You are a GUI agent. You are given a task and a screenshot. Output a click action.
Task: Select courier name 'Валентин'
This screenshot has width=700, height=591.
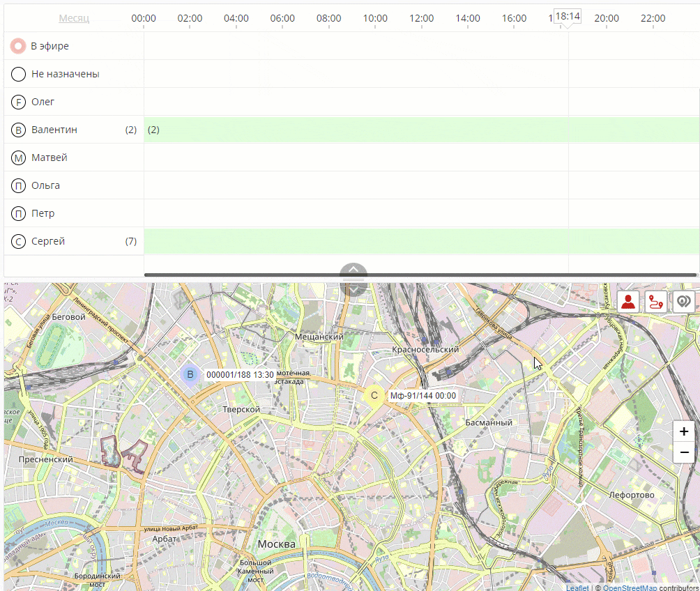(54, 130)
